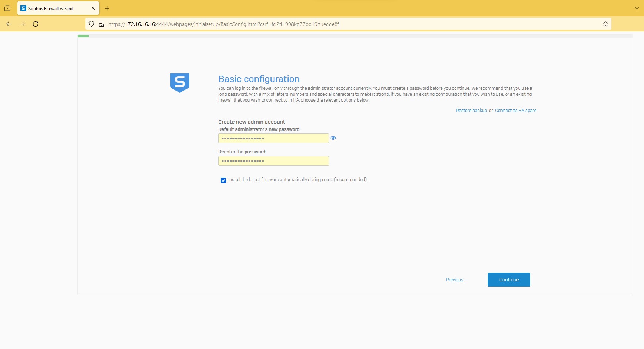This screenshot has width=644, height=349.
Task: Show the password using the eye icon
Action: 333,138
